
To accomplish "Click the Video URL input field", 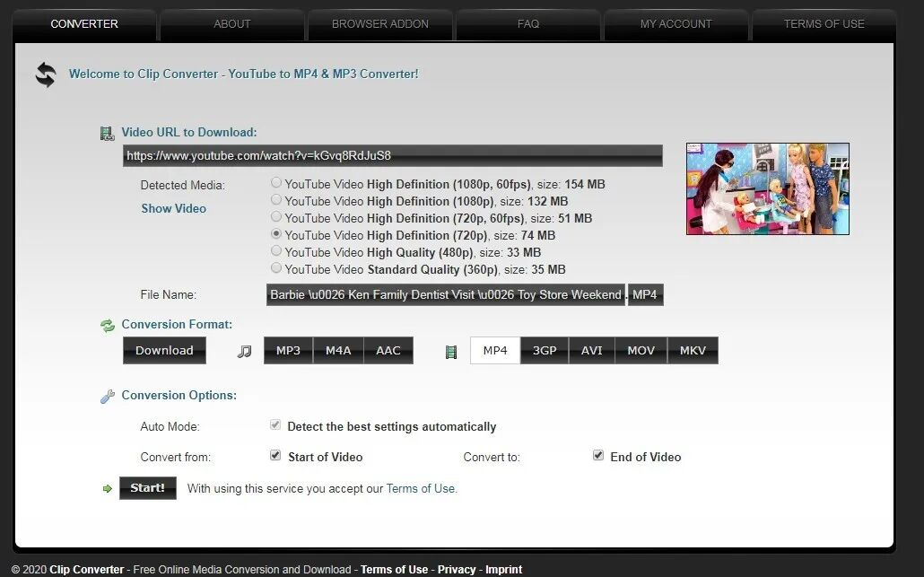I will 393,156.
